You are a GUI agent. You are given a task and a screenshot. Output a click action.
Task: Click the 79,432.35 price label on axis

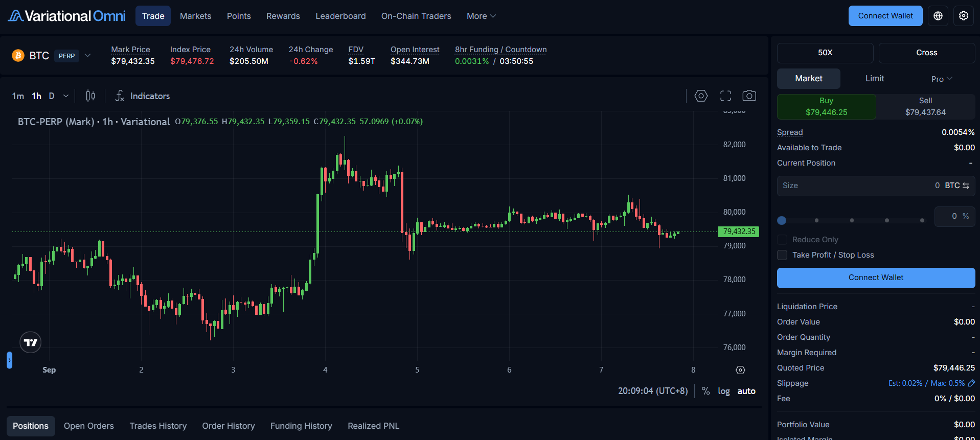(x=739, y=231)
